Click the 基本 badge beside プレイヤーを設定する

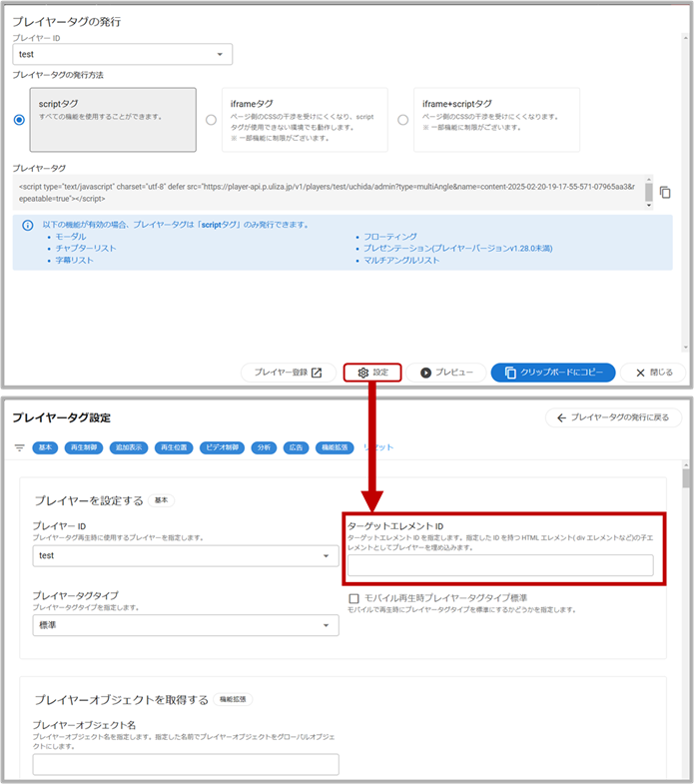[x=161, y=500]
